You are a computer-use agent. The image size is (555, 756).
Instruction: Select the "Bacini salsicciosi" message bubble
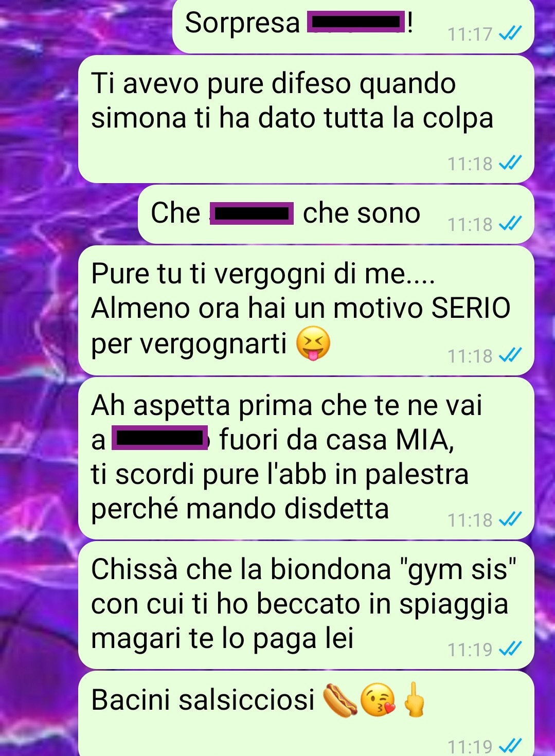tap(306, 714)
